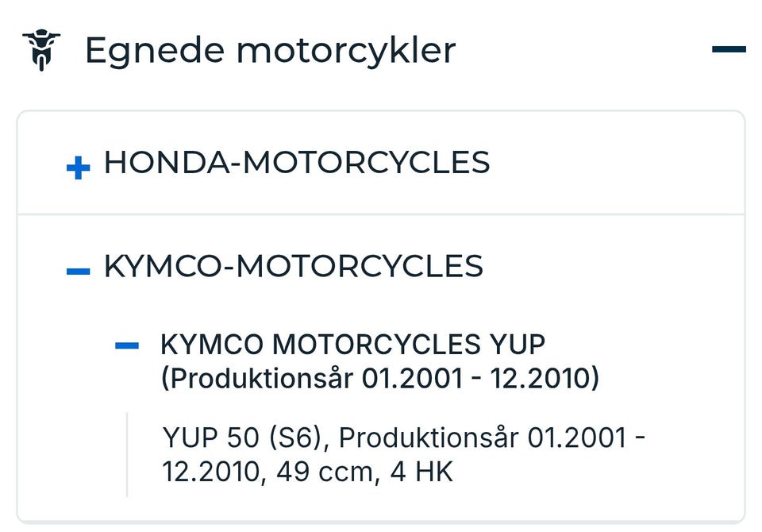Click the Produktionsår 01.2001 - 12.2010 subtitle

pos(379,378)
